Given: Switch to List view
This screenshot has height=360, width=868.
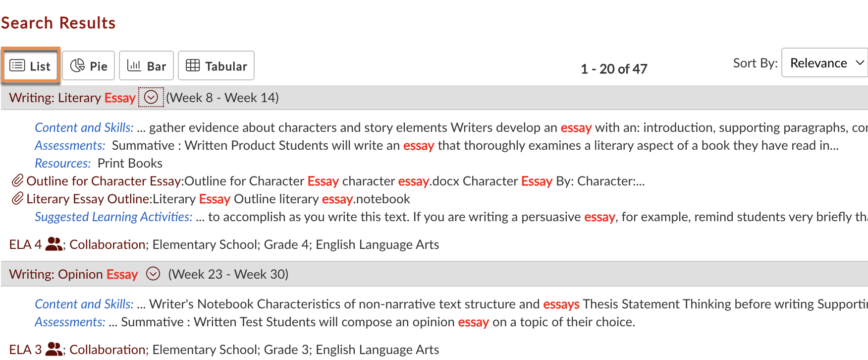Looking at the screenshot, I should click(31, 65).
